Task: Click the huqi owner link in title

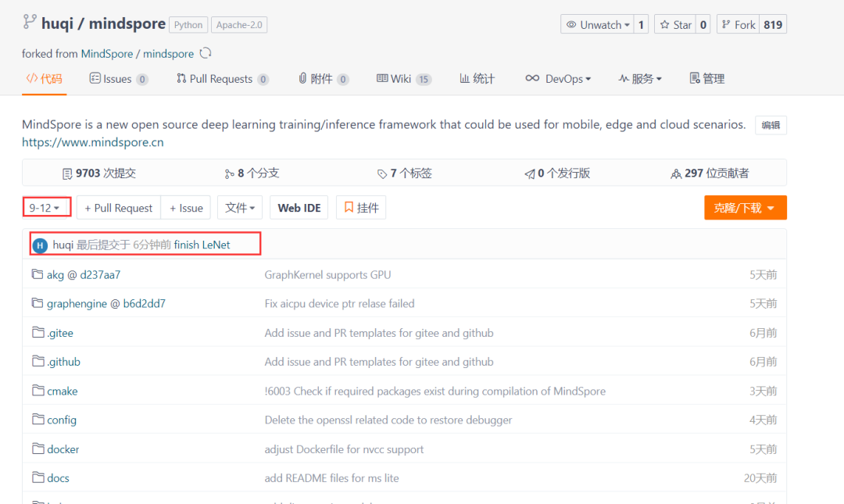Action: [57, 23]
